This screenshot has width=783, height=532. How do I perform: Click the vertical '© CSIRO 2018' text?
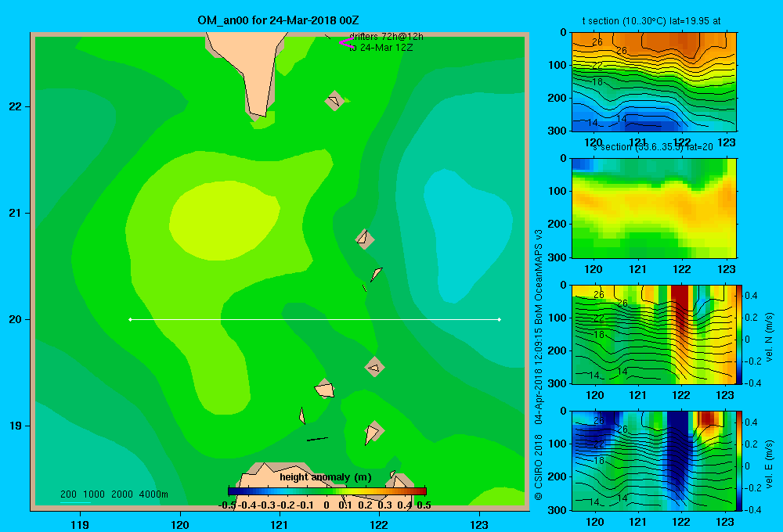[539, 467]
